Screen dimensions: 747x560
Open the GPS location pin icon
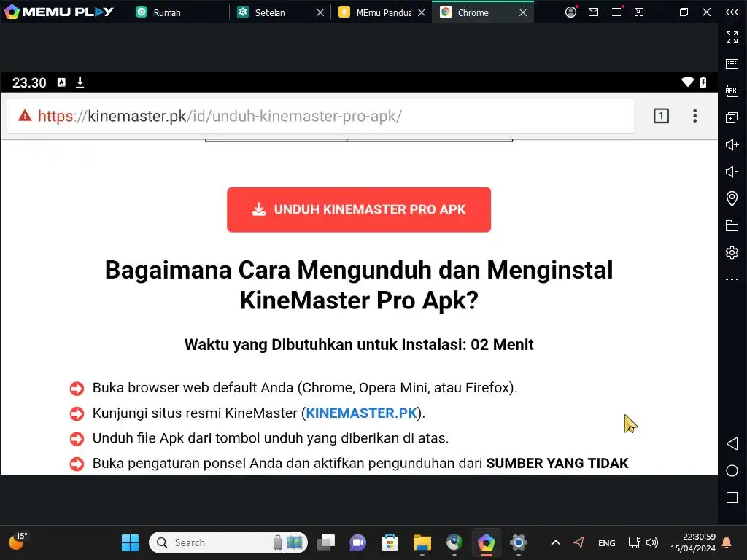tap(732, 198)
